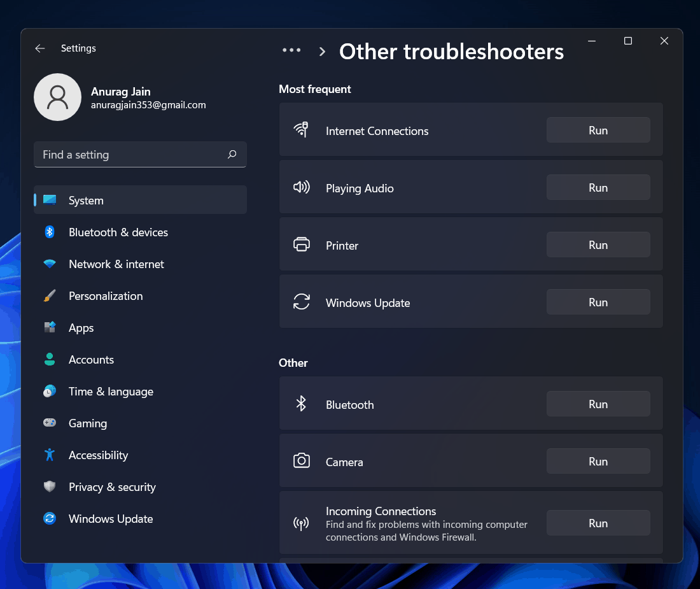The width and height of the screenshot is (700, 589).
Task: Open Accessibility settings
Action: pos(140,455)
